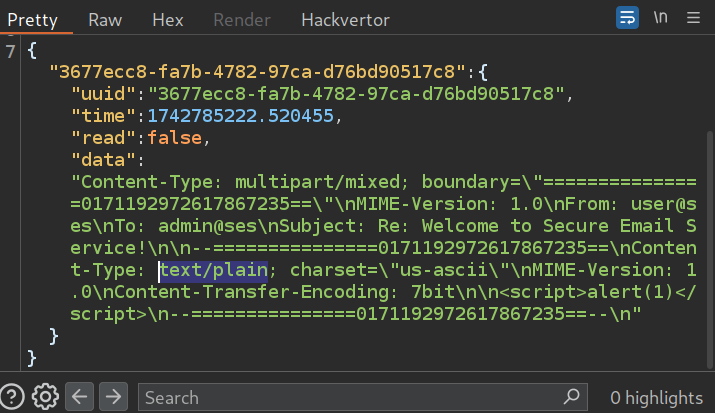Switch to the Pretty tab
Viewport: 715px width, 413px height.
[32, 19]
